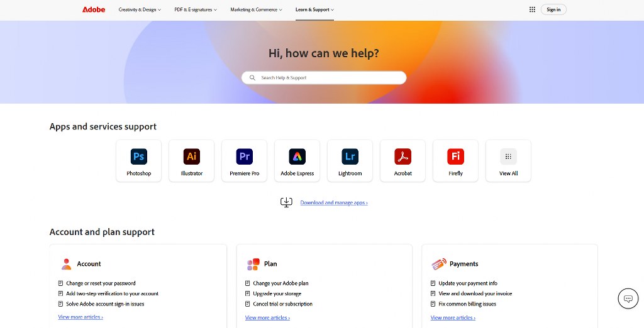The width and height of the screenshot is (644, 328).
Task: Expand Learn & Support menu
Action: click(314, 9)
